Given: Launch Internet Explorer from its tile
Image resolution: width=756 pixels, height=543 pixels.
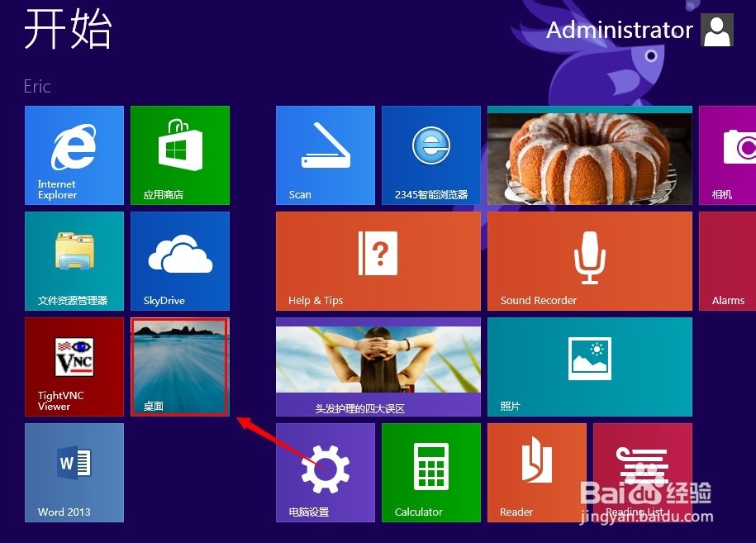Looking at the screenshot, I should click(x=74, y=155).
